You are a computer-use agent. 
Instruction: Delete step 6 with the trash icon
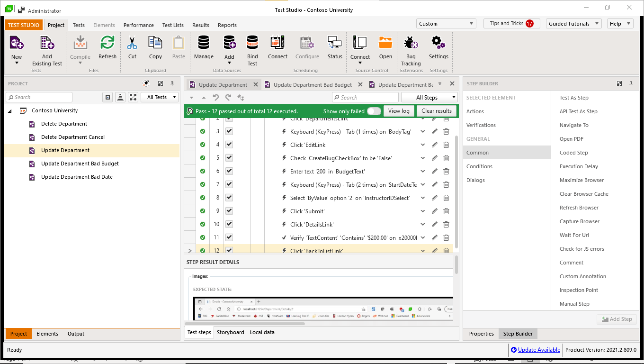click(x=446, y=172)
